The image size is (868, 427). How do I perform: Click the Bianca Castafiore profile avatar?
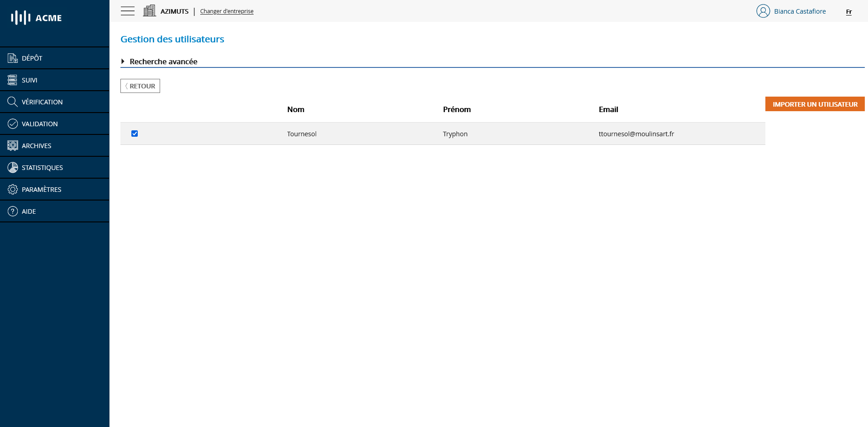(x=763, y=11)
